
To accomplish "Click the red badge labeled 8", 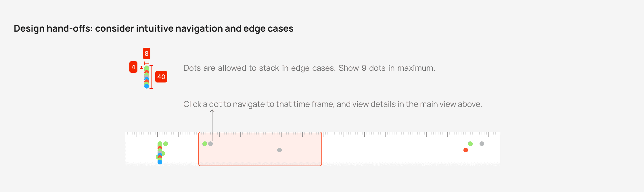I will (147, 53).
